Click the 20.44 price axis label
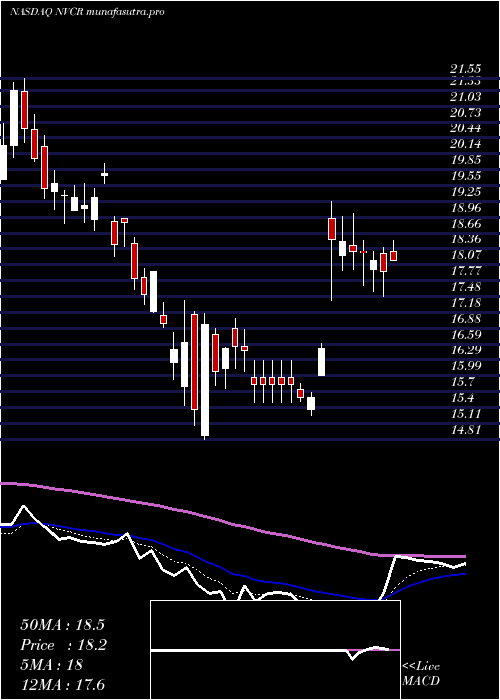Image resolution: width=500 pixels, height=700 pixels. pyautogui.click(x=466, y=129)
